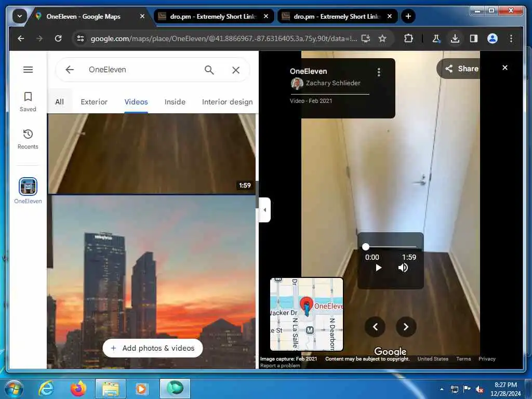Click Add photos & videos button
Viewport: 532px width, 399px height.
tap(153, 348)
